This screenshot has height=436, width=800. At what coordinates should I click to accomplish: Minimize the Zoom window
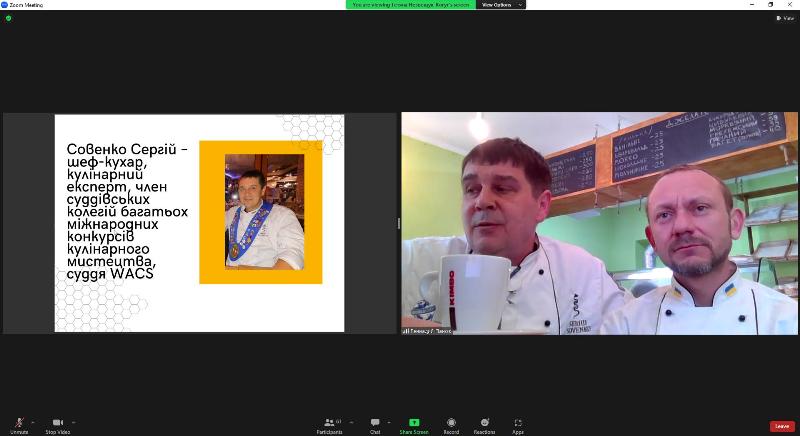click(x=752, y=5)
